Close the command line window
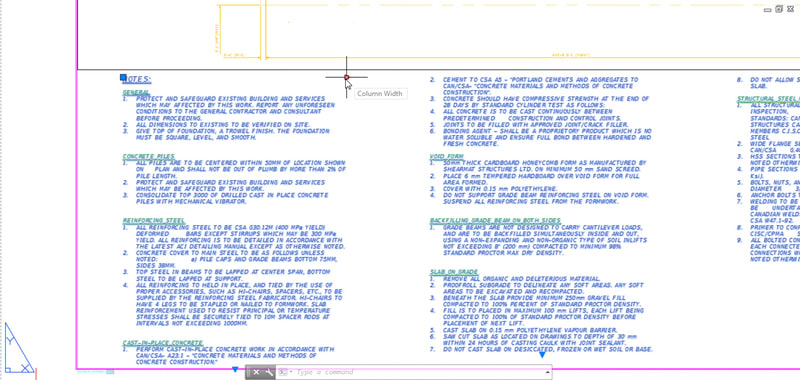Screen dimensions: 800x380 pos(257,372)
